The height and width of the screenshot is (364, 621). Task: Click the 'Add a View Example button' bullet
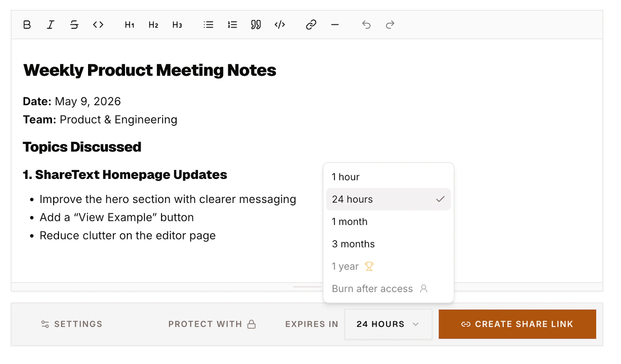point(116,217)
